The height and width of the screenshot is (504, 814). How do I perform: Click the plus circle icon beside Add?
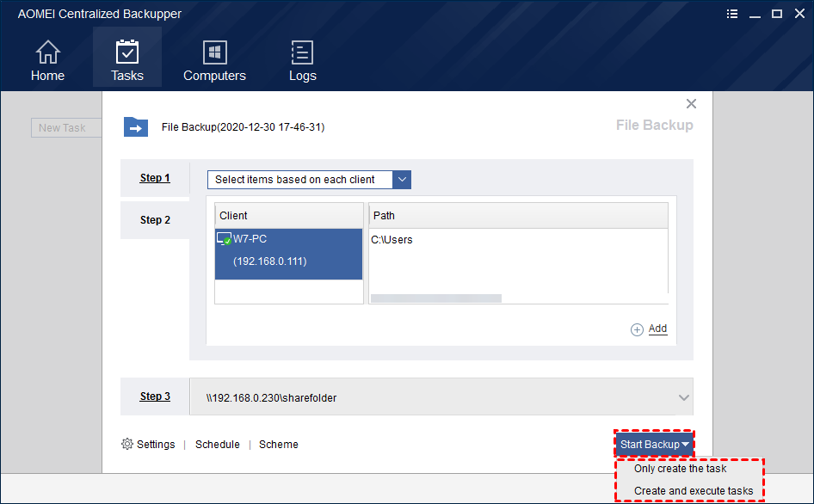coord(637,329)
